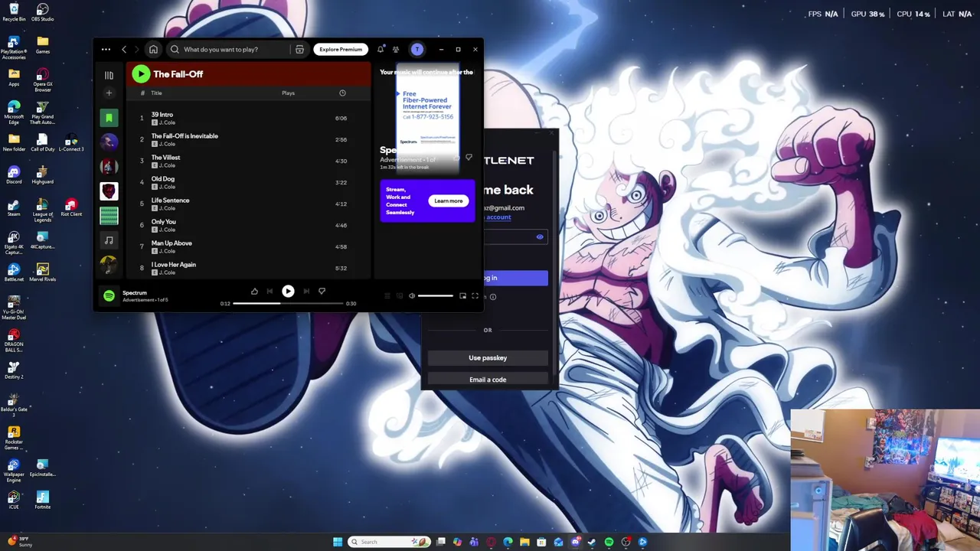Image resolution: width=980 pixels, height=551 pixels.
Task: Open J. Cole artist link under Old Dog
Action: point(167,187)
